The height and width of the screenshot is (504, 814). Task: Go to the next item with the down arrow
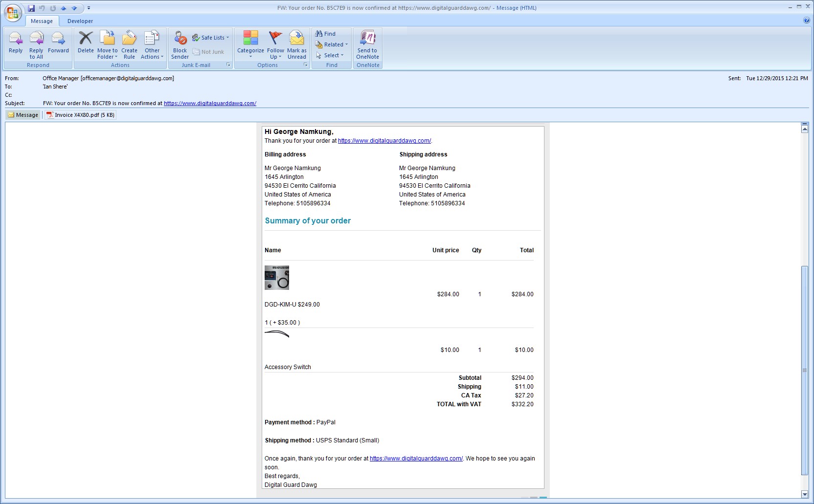[x=74, y=8]
